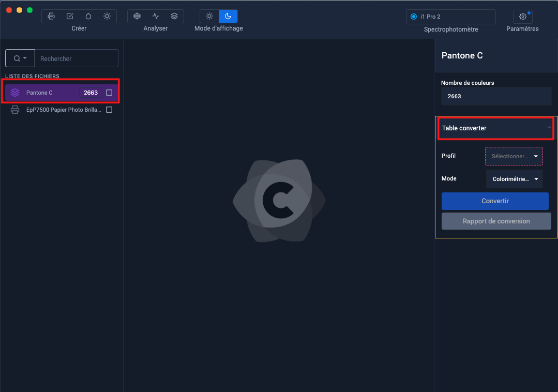Select the i1 Pro 2 spectrophotometer
The height and width of the screenshot is (392, 558).
click(x=450, y=17)
